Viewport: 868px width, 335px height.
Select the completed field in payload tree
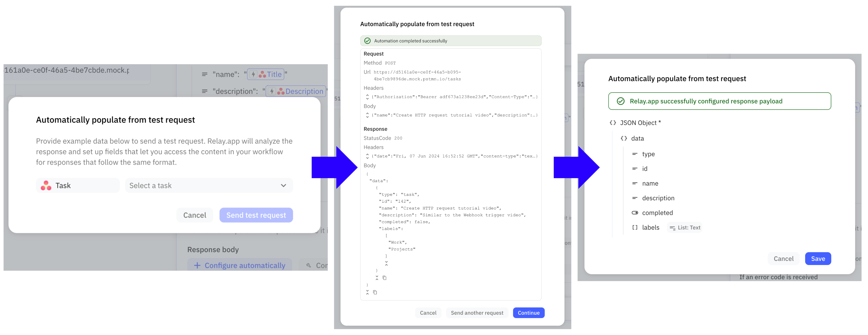pyautogui.click(x=657, y=213)
